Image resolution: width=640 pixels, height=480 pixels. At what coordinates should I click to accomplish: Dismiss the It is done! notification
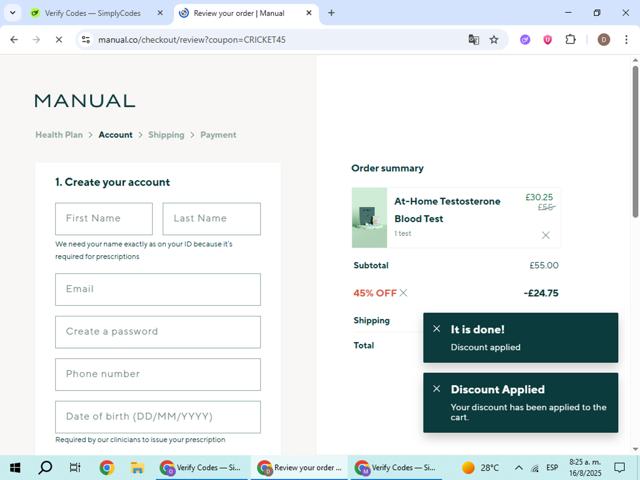coord(436,329)
